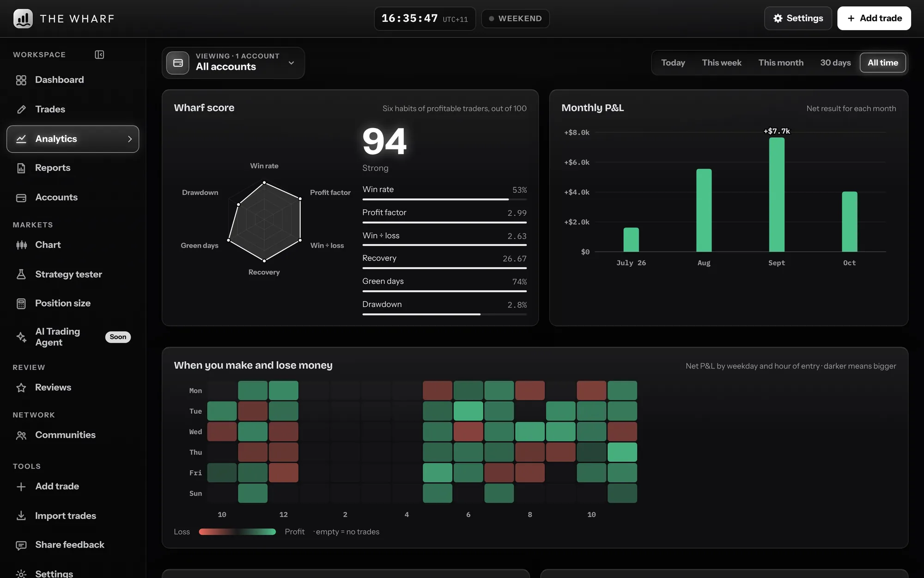Screen dimensions: 924x578
Task: Open Dashboard from the grid icon
Action: [x=21, y=80]
